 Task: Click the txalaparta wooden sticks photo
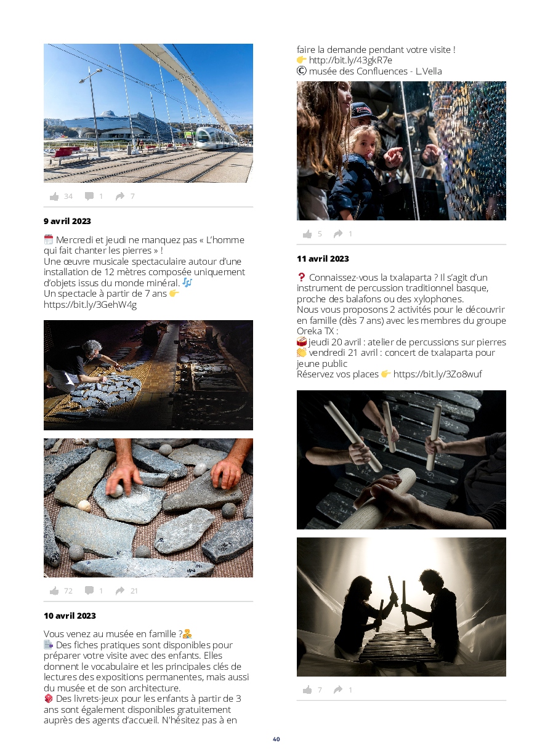[402, 460]
